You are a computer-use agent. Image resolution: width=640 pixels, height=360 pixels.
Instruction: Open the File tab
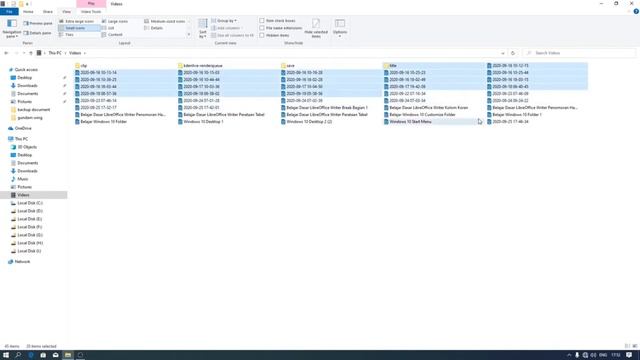[x=9, y=12]
